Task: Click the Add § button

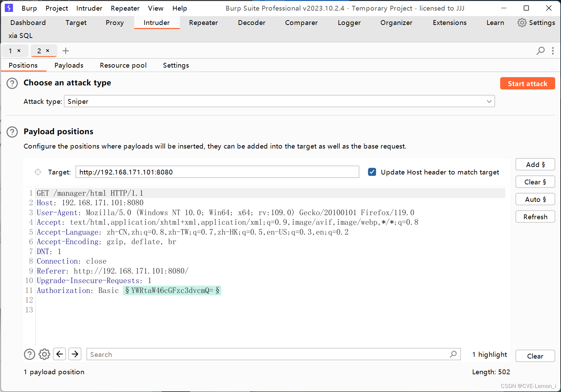Action: point(535,165)
